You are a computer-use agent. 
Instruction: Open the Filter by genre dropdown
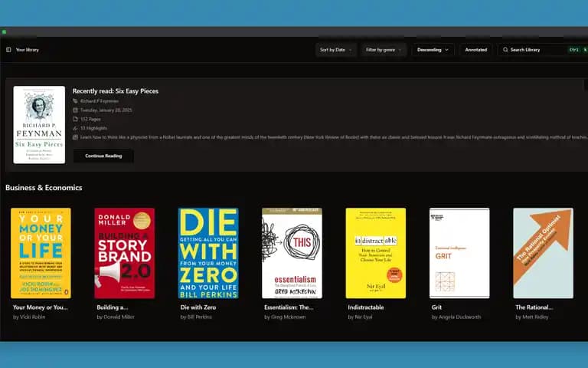coord(384,50)
